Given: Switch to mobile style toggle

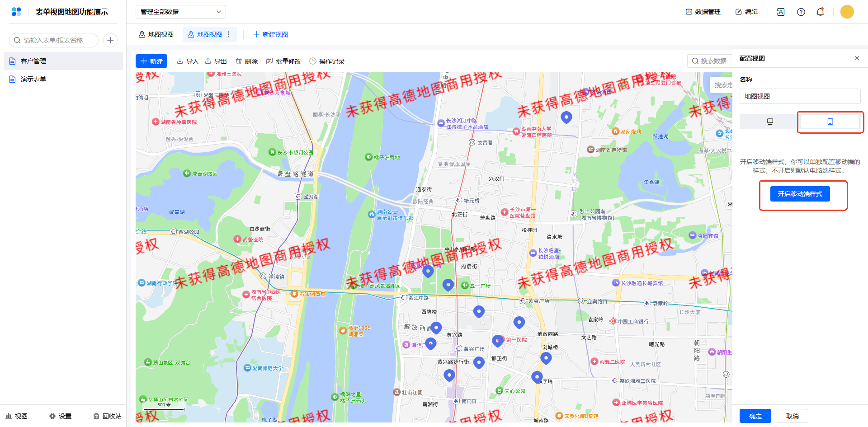Looking at the screenshot, I should point(830,122).
